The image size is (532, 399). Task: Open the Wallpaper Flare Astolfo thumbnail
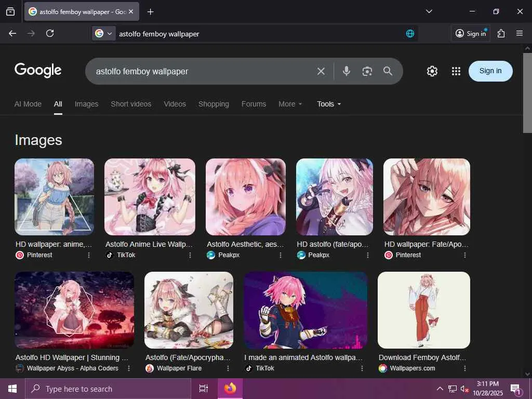click(x=189, y=310)
